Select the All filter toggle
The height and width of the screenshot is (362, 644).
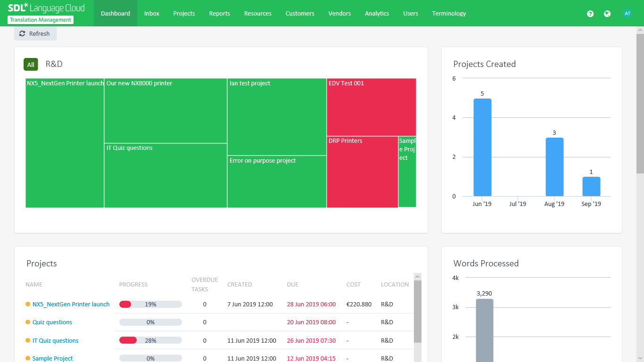click(31, 65)
